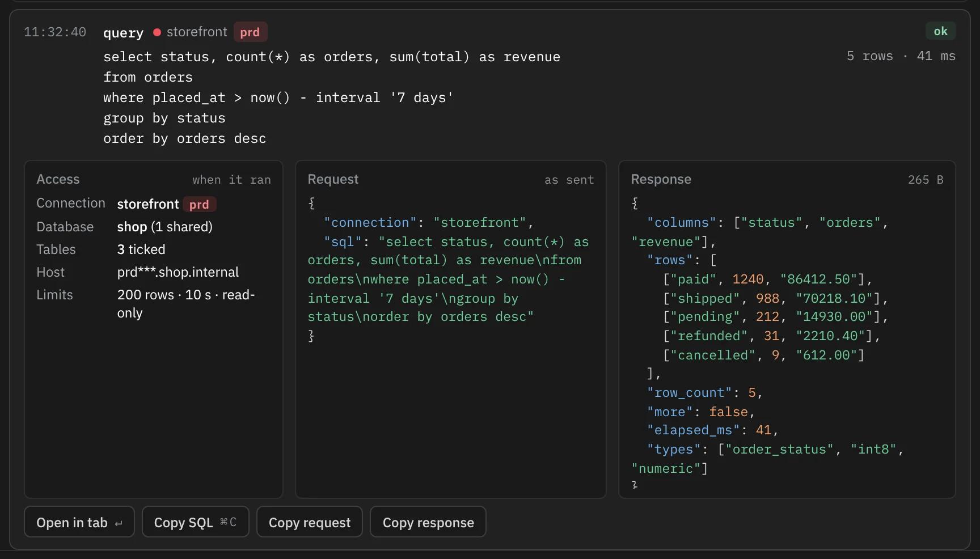
Task: Click the Response panel heading
Action: (661, 179)
